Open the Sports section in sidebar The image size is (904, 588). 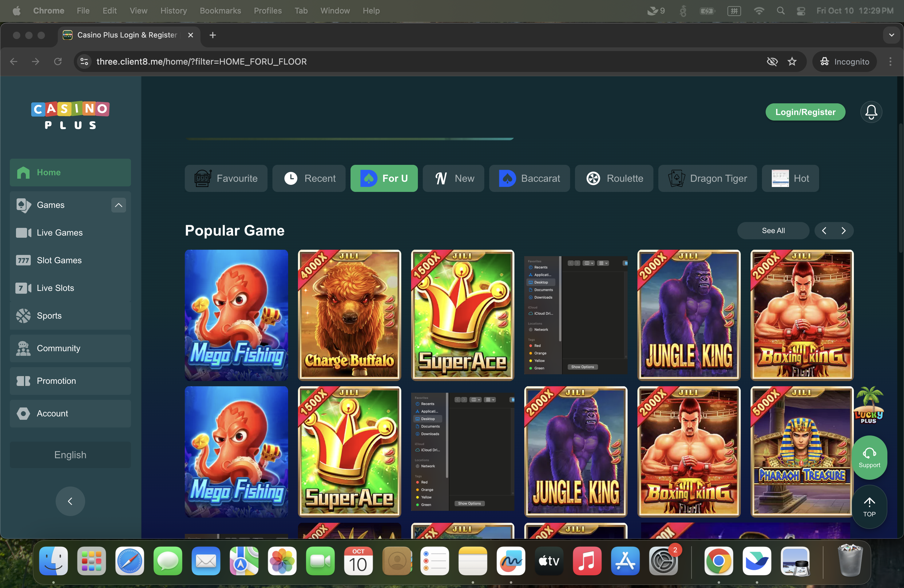(49, 316)
